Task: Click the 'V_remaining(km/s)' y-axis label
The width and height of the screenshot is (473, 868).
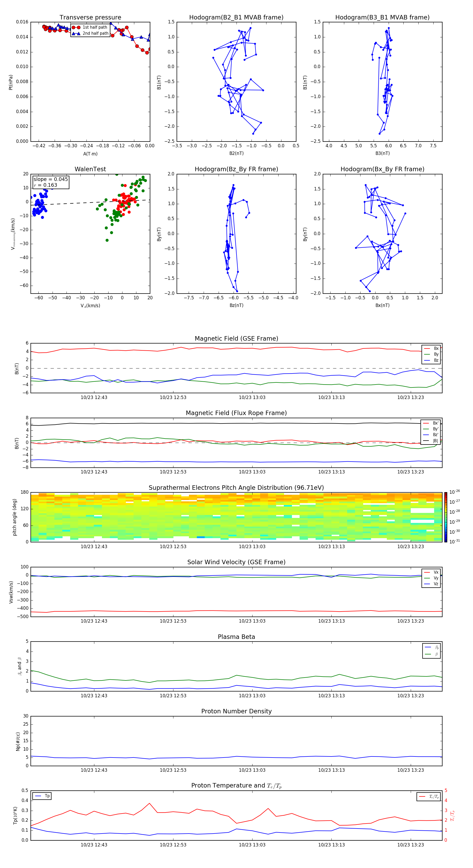Action: click(13, 234)
